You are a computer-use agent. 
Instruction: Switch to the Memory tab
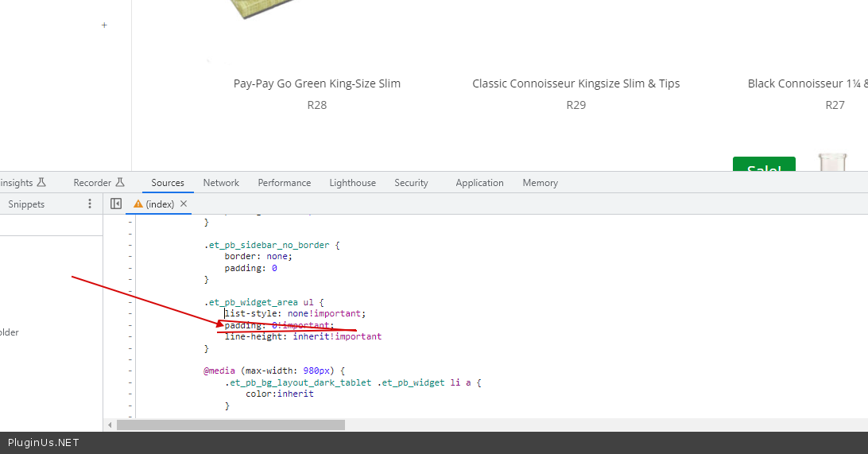pos(540,183)
